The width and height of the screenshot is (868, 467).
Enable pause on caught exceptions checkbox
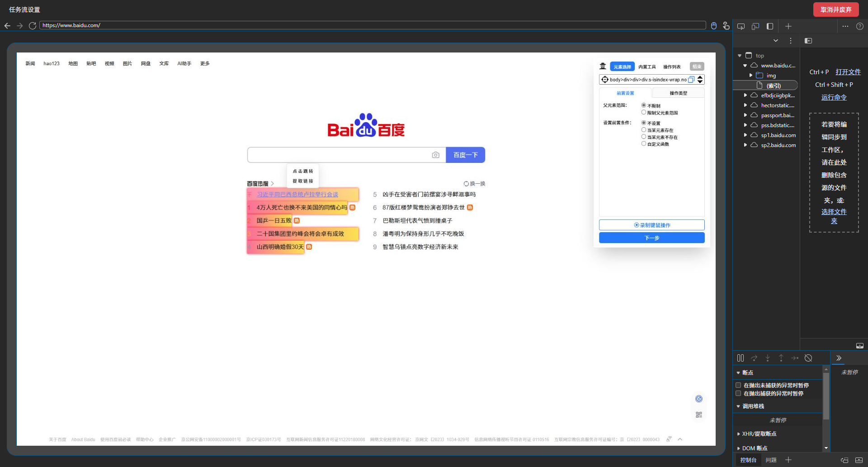pyautogui.click(x=738, y=393)
